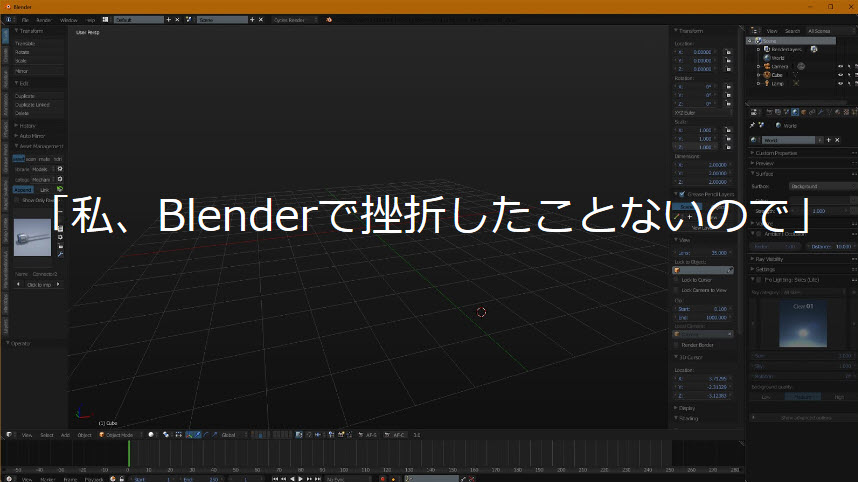This screenshot has height=482, width=858.
Task: Add a new screen layout plus icon
Action: (169, 20)
